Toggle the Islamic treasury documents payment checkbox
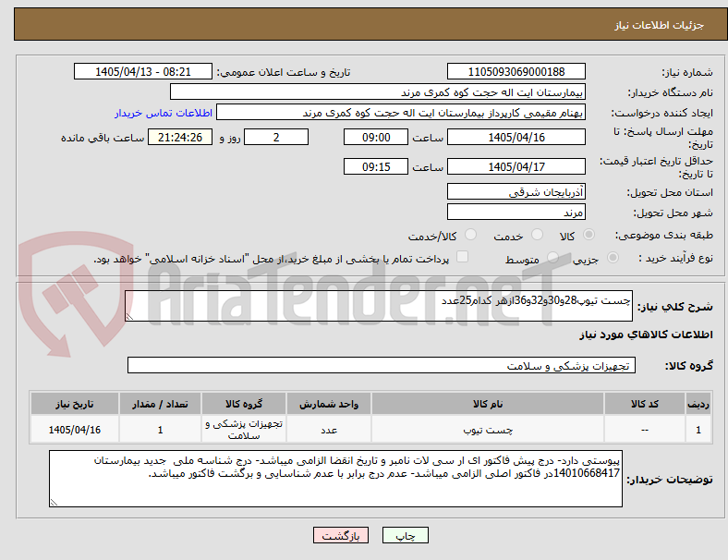The width and height of the screenshot is (728, 560). click(x=463, y=257)
